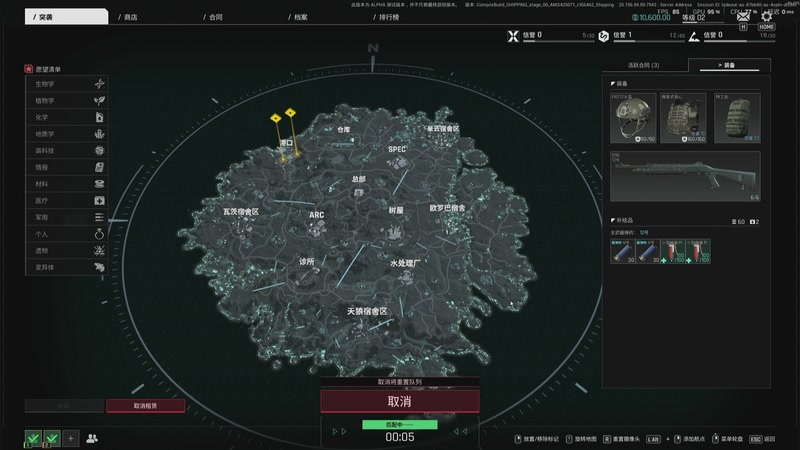
Task: Click the X faction reputation emblem
Action: click(x=513, y=36)
